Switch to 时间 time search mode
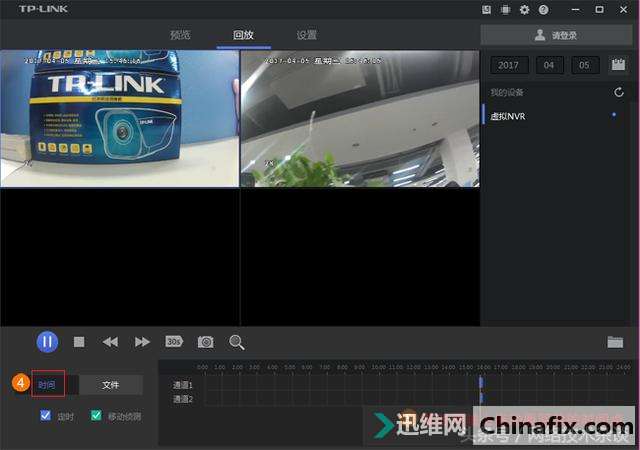The image size is (640, 450). [x=48, y=384]
